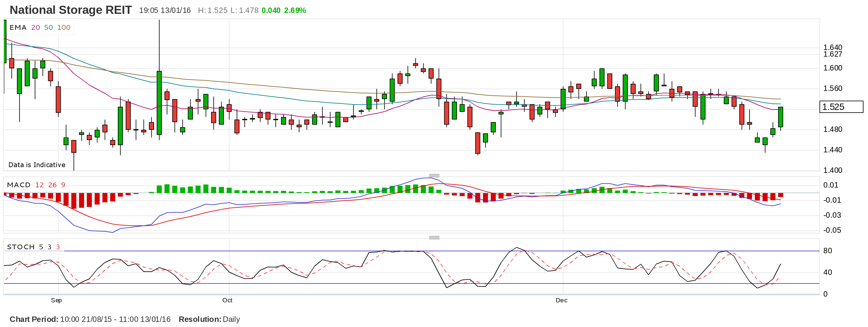Click the 1.627 price axis label
868x327 pixels.
(833, 54)
